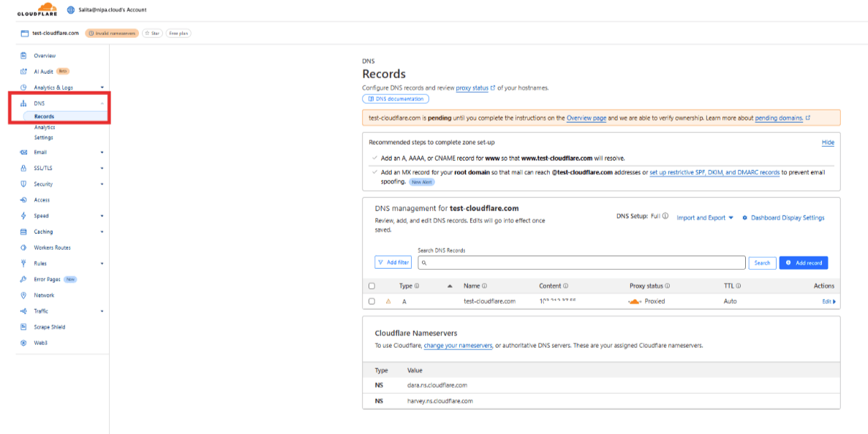Click the Caching icon in sidebar
This screenshot has height=434, width=868.
(23, 232)
